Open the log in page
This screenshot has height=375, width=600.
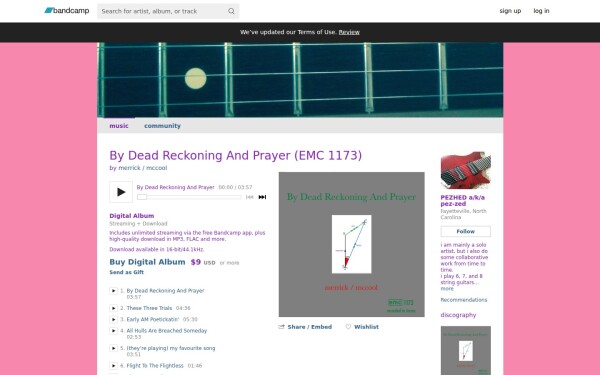click(x=541, y=11)
